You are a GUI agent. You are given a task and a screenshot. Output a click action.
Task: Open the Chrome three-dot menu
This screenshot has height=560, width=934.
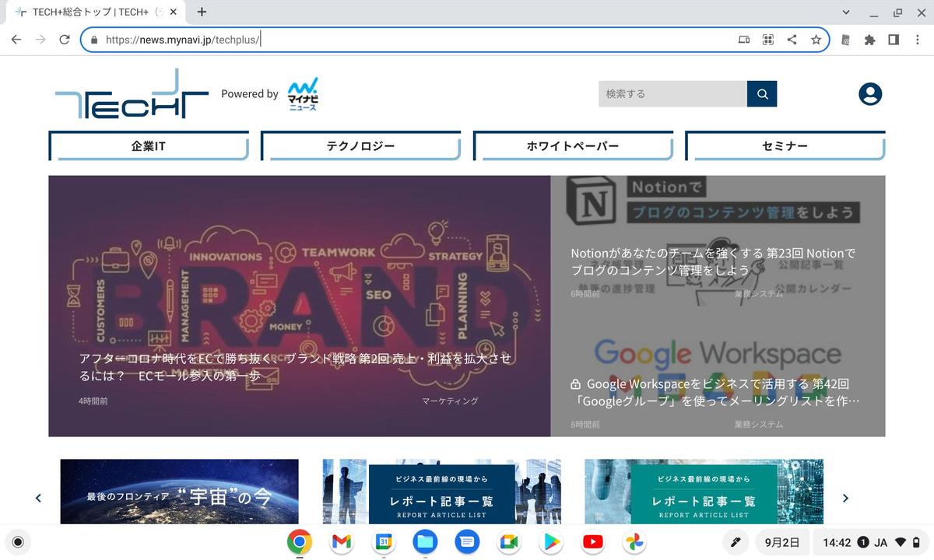pos(917,40)
